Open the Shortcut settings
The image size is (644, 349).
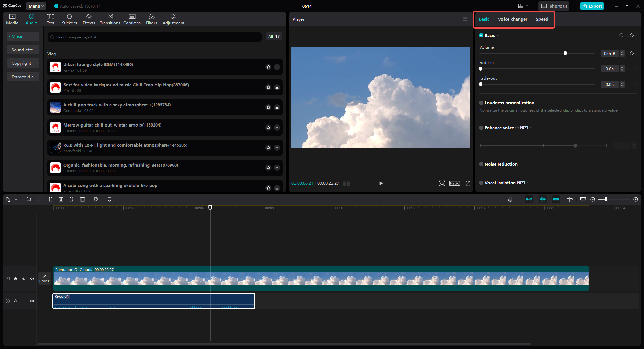click(553, 6)
